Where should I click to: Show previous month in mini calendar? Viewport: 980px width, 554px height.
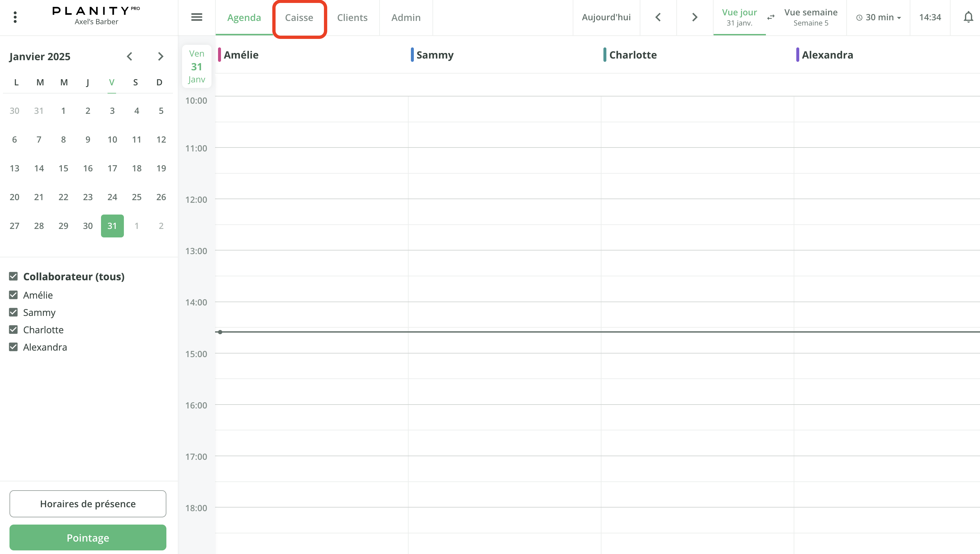[129, 57]
